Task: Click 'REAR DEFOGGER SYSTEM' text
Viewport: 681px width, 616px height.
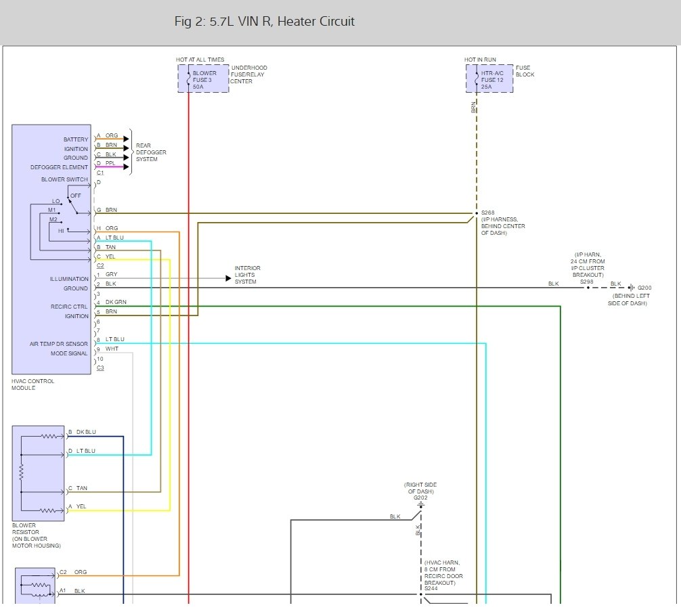Action: (x=151, y=152)
